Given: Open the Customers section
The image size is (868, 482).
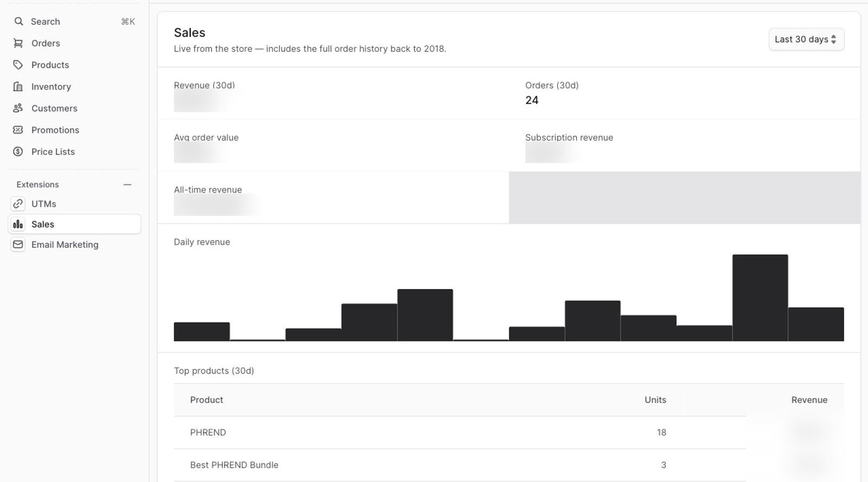Looking at the screenshot, I should click(74, 108).
